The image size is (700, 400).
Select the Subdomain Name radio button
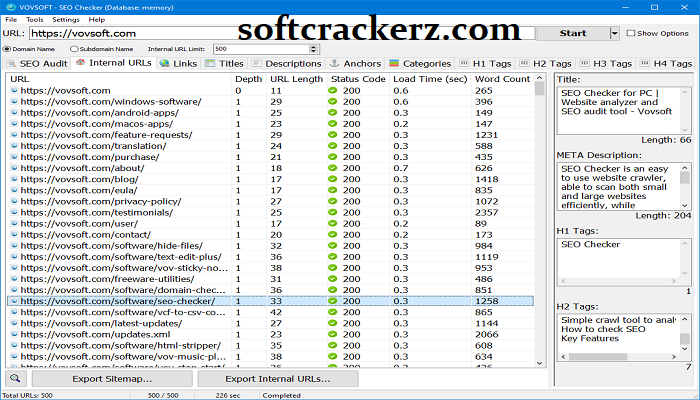pos(74,49)
